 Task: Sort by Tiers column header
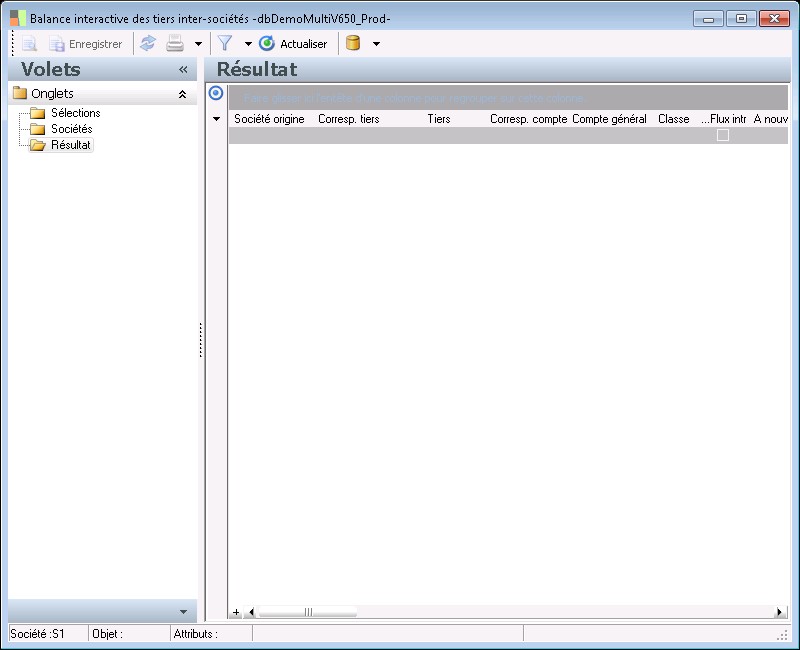(x=439, y=119)
